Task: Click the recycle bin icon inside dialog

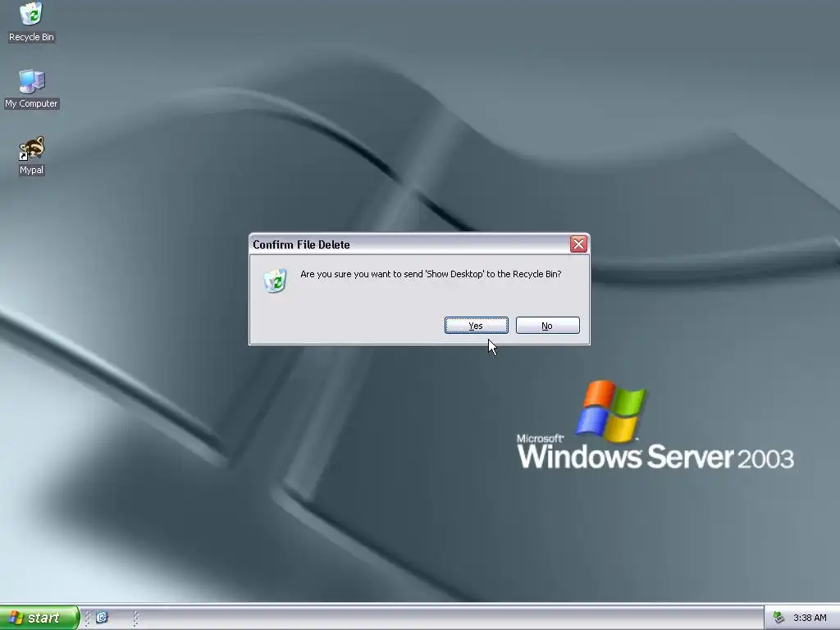Action: pyautogui.click(x=276, y=281)
